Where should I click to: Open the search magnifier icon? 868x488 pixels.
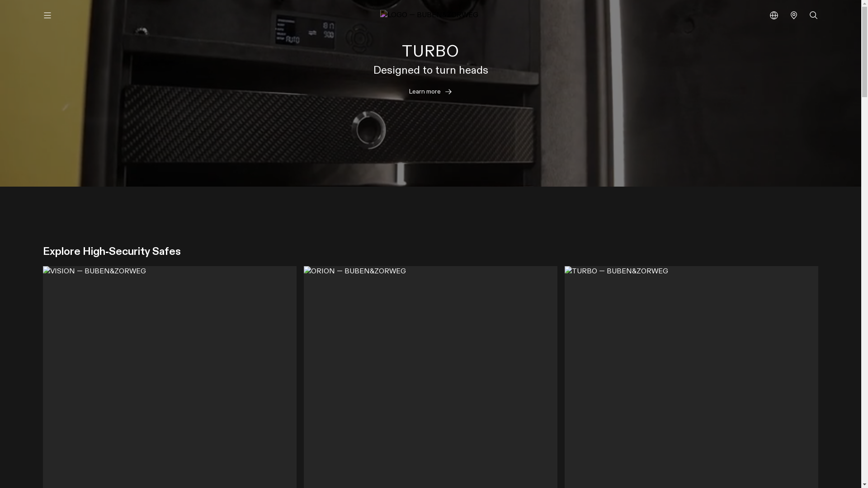tap(814, 15)
